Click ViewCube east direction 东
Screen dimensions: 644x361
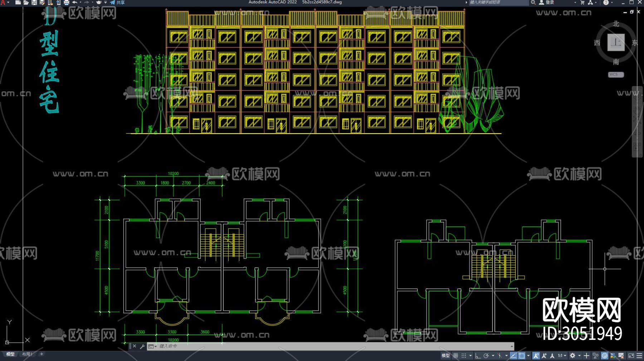pos(635,43)
